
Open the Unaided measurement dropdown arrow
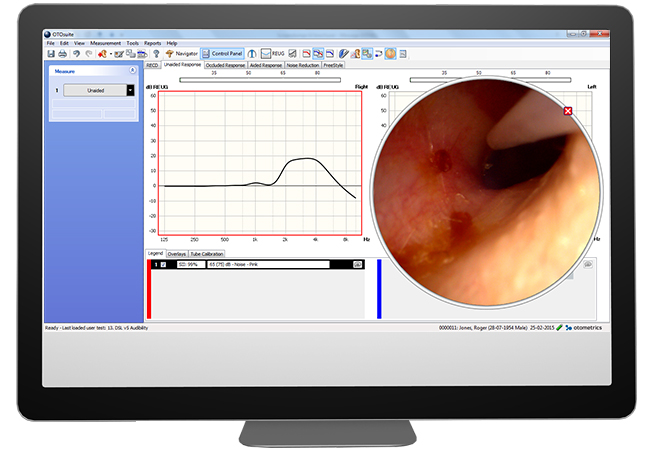(x=130, y=90)
